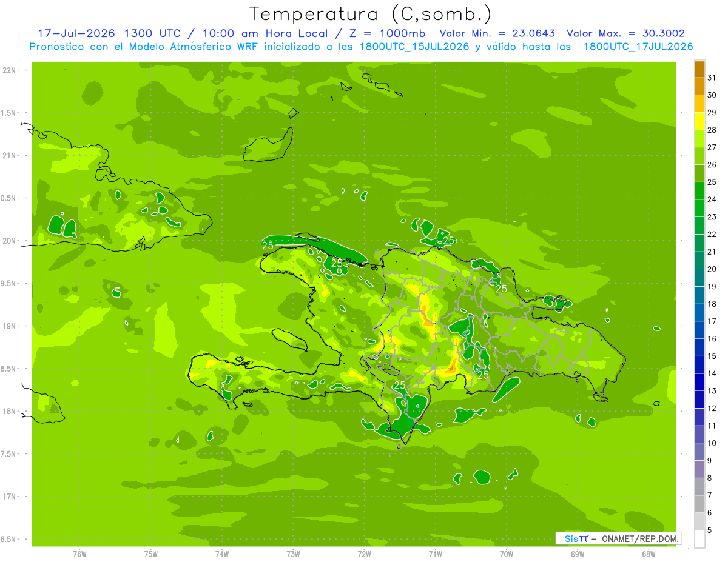Select the colorbar segment between 26 and 27

(699, 156)
